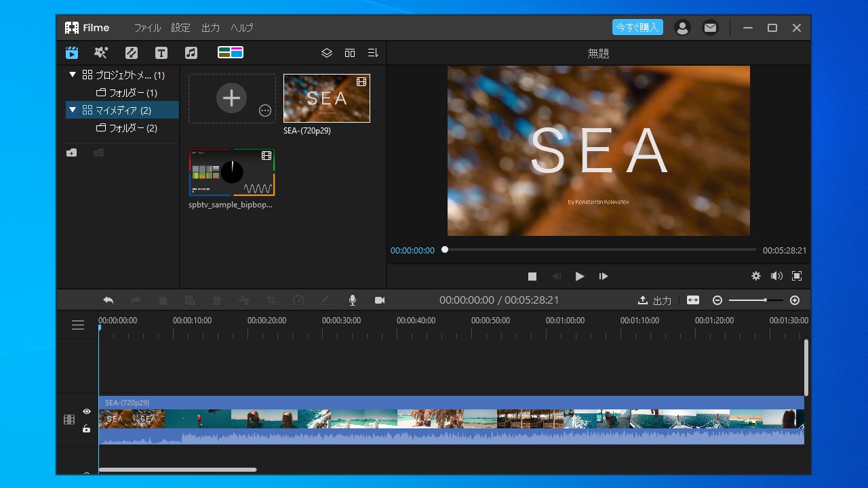The image size is (868, 488).
Task: Click the delete trash icon
Action: pyautogui.click(x=217, y=300)
